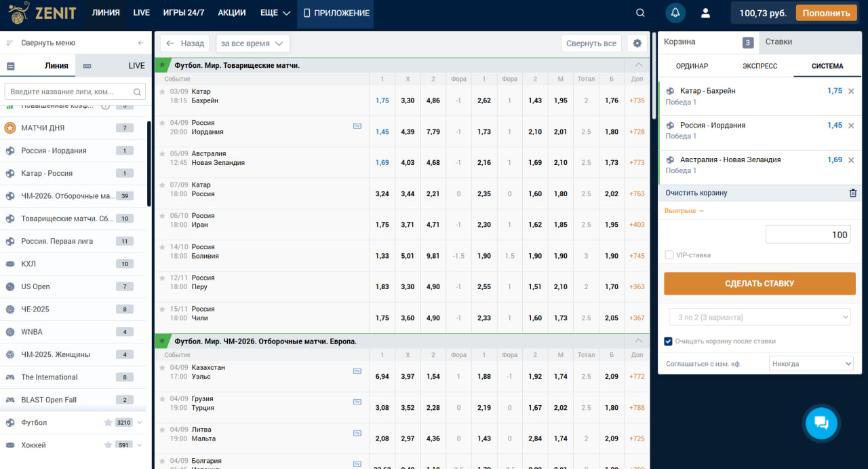Open ИГРЫ 24/7 menu item

point(184,13)
